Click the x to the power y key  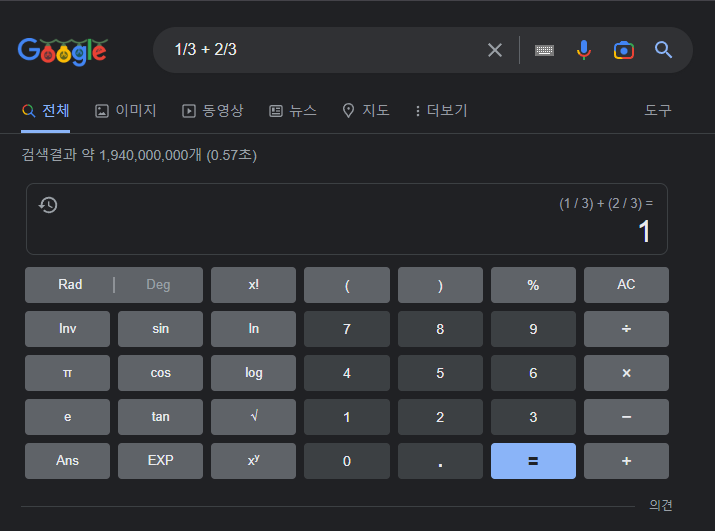tap(254, 461)
